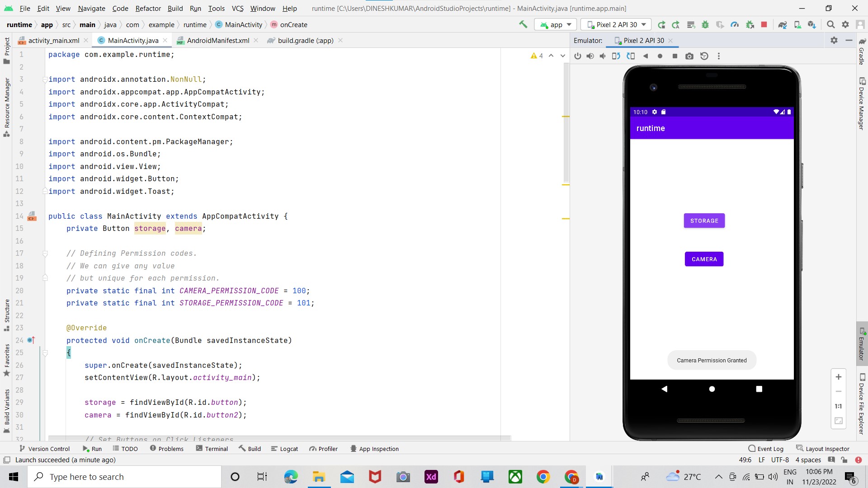
Task: Collapse the onCreate method fold marker
Action: click(45, 353)
